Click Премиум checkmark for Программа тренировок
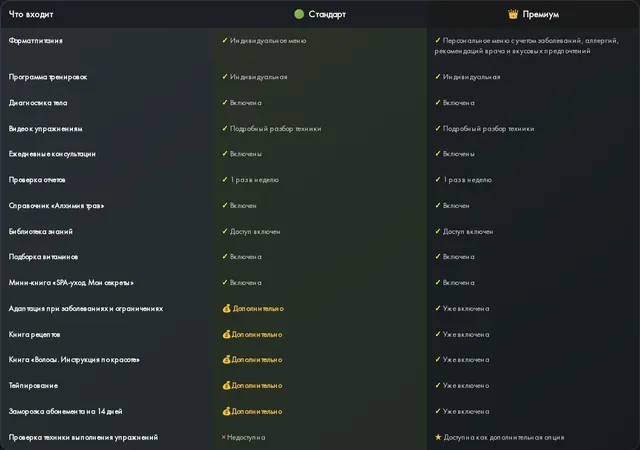Screen dimensions: 640x450 click(x=438, y=77)
